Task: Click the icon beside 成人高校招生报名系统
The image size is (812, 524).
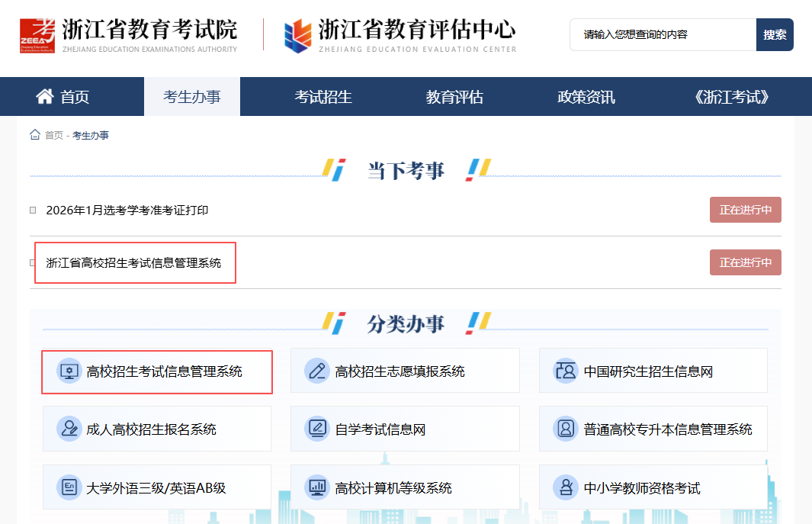Action: pos(69,429)
